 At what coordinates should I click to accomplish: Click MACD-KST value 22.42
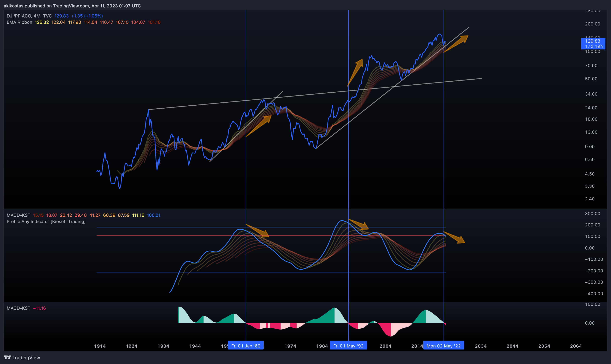[x=66, y=215]
